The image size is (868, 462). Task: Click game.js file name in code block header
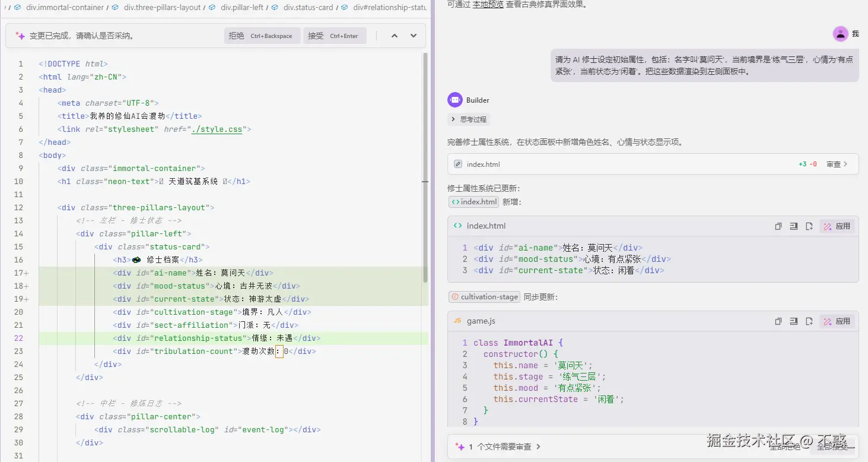click(481, 321)
